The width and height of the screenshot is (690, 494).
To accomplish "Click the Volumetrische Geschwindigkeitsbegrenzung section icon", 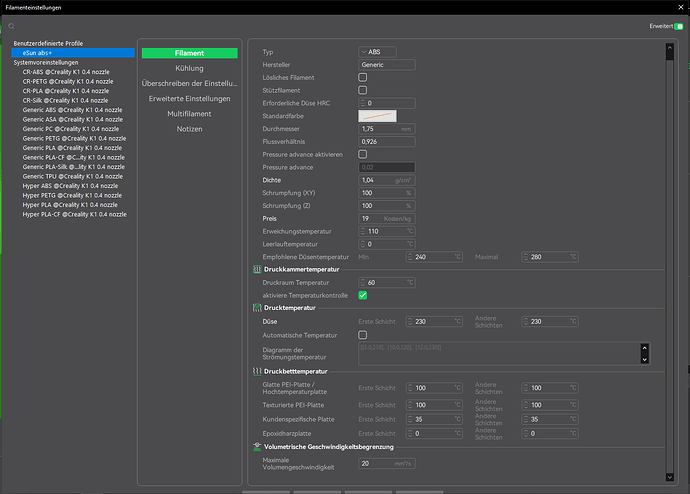I will point(257,447).
